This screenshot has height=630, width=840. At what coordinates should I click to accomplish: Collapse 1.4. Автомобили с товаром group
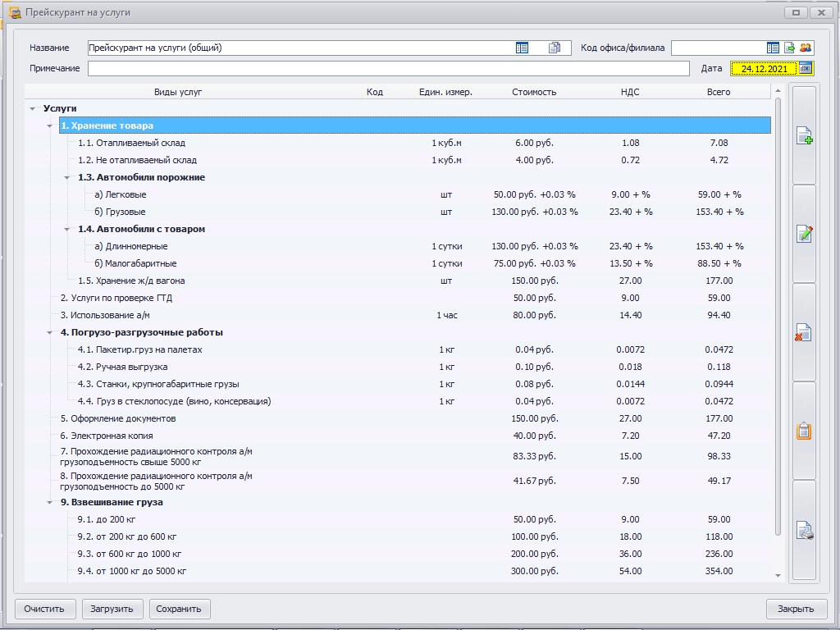click(67, 230)
